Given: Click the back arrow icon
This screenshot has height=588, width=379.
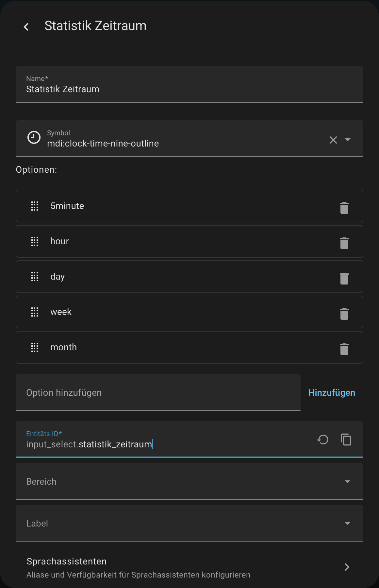Looking at the screenshot, I should 26,26.
